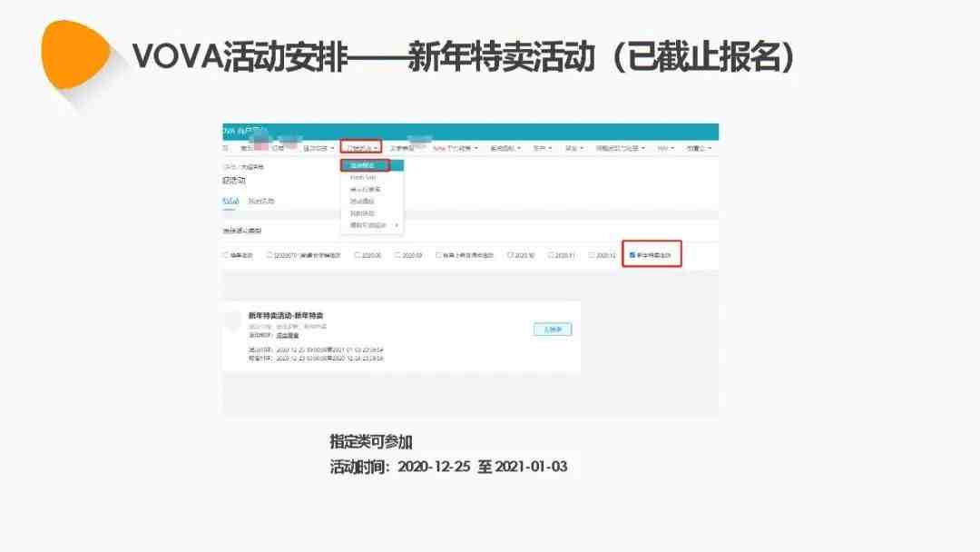This screenshot has width=980, height=552.
Task: Tick the 2020.10 activity checkbox
Action: [x=510, y=255]
